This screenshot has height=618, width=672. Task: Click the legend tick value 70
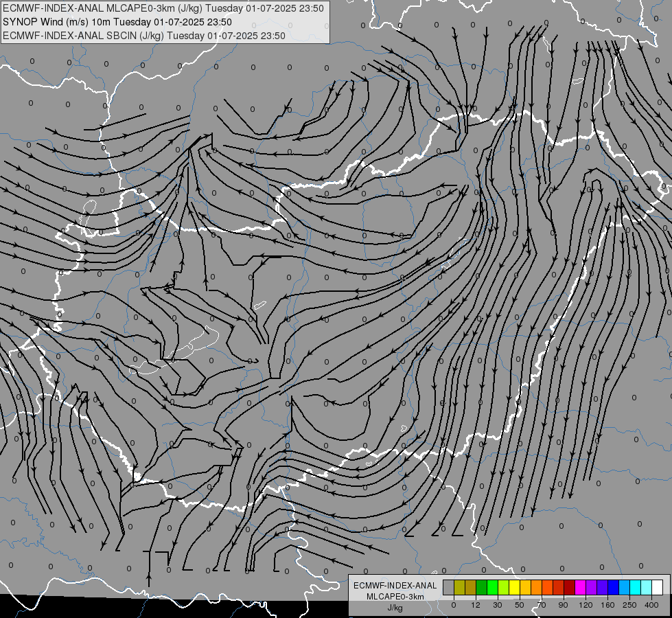tap(542, 605)
